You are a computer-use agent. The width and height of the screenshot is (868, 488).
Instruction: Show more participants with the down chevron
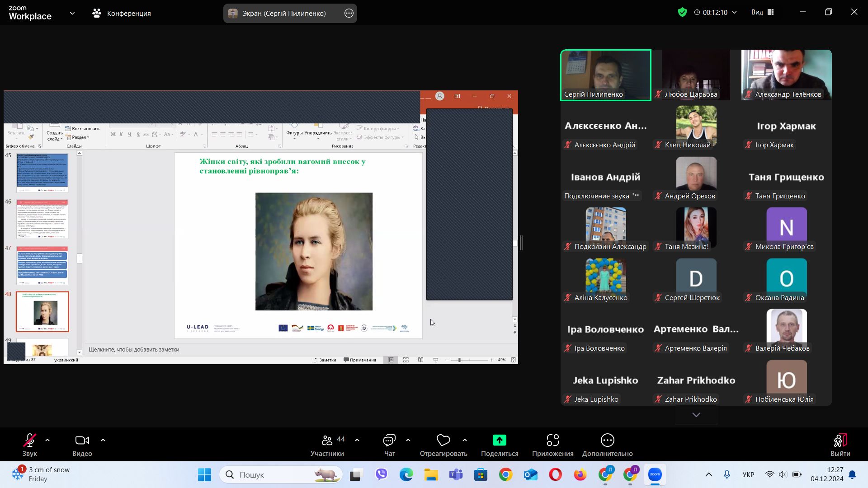[x=696, y=415]
